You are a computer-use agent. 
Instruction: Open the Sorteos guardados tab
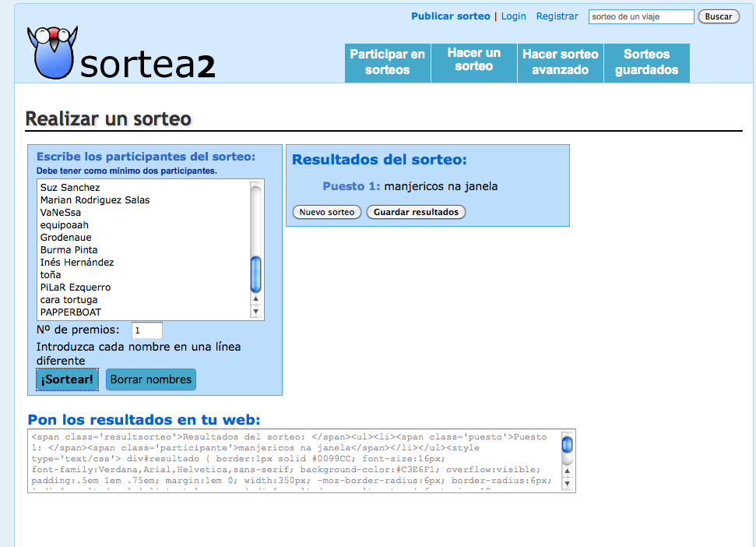point(646,62)
